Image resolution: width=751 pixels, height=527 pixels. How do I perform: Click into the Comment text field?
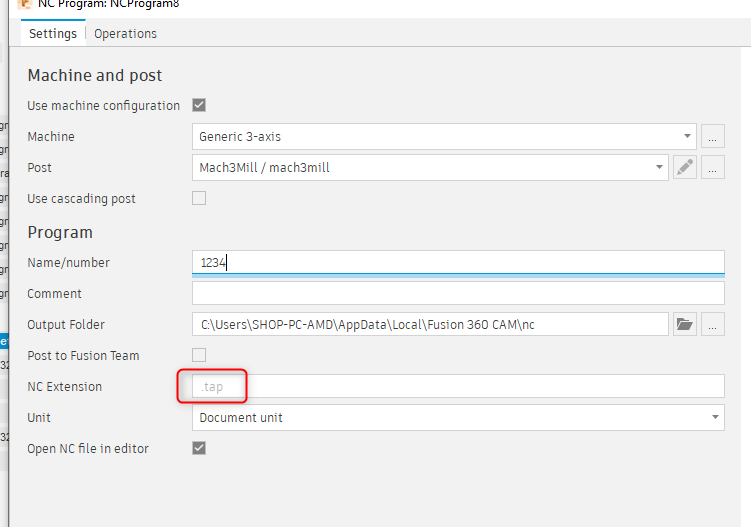click(458, 293)
